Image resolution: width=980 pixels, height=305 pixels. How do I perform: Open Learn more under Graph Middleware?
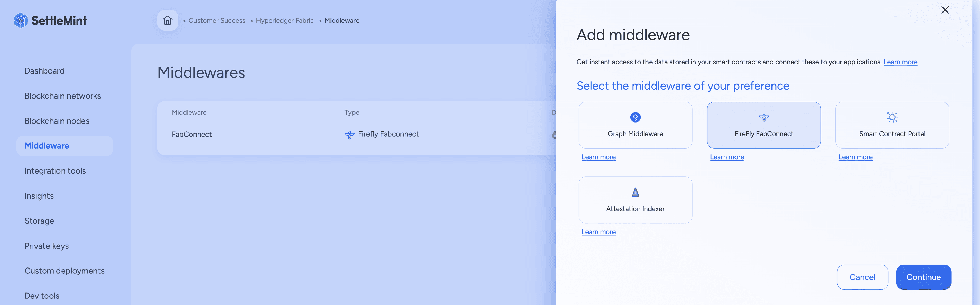[598, 157]
